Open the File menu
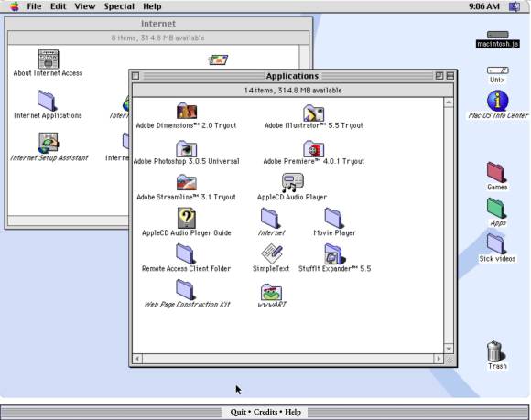This screenshot has height=420, width=531. [34, 6]
